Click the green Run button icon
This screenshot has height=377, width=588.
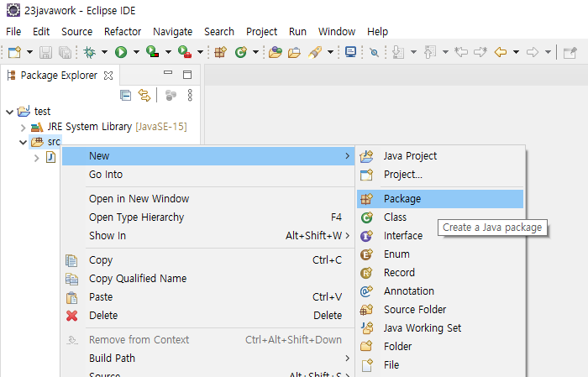pos(121,52)
